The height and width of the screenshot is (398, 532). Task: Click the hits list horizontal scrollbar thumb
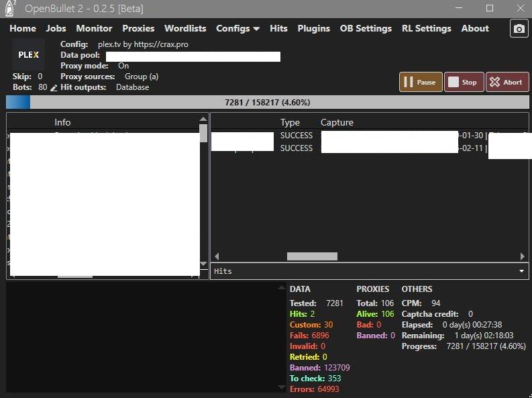(312, 256)
